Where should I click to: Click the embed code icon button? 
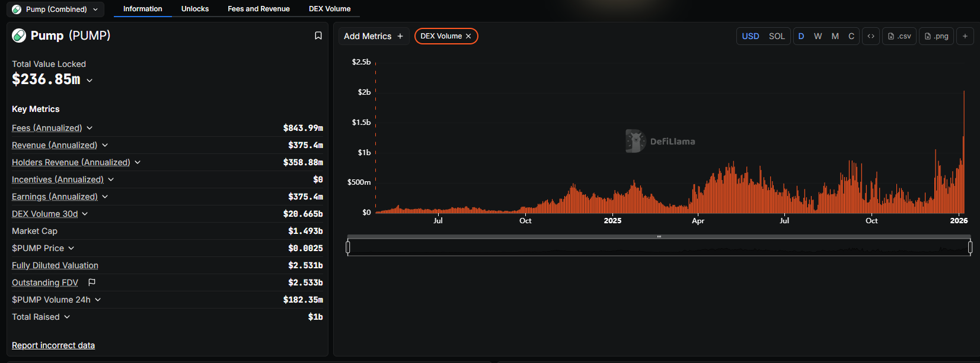(871, 36)
